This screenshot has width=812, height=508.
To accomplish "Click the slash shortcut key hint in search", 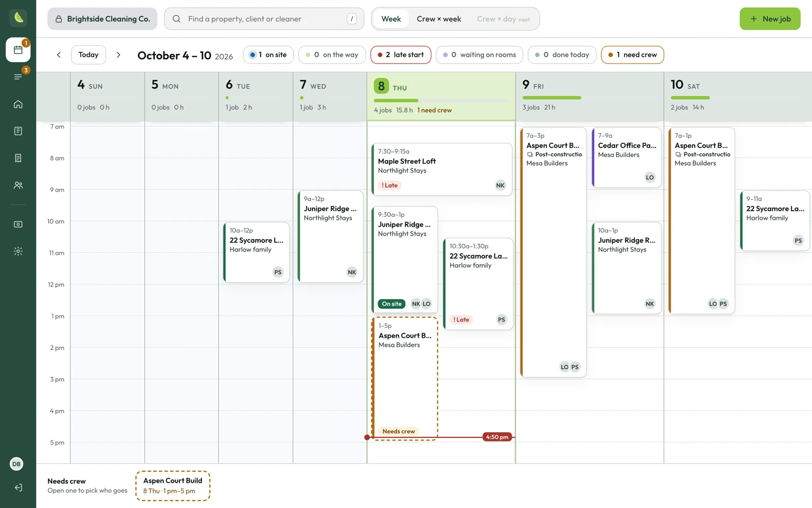I will pos(352,19).
